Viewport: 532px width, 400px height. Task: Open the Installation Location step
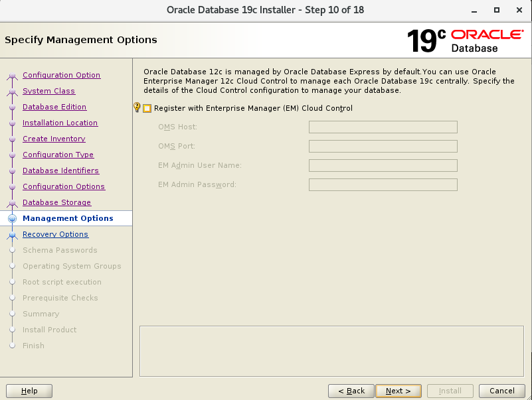tap(60, 123)
